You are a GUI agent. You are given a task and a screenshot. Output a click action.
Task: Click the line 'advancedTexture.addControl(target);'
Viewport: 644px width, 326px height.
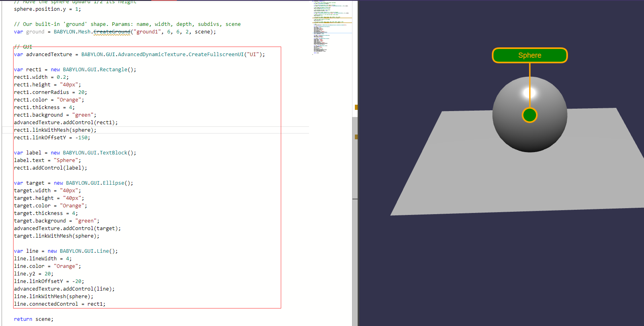(x=67, y=228)
